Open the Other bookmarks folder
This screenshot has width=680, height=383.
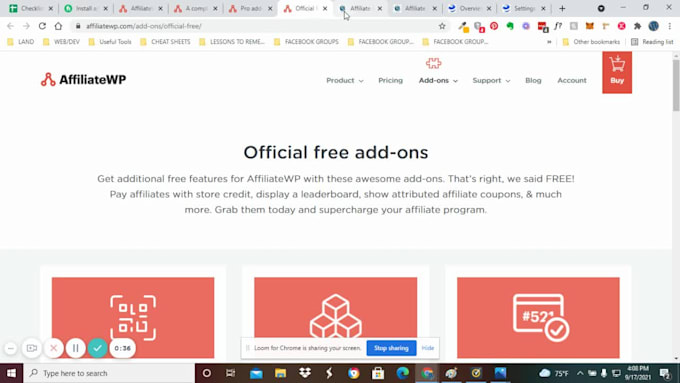coord(591,42)
